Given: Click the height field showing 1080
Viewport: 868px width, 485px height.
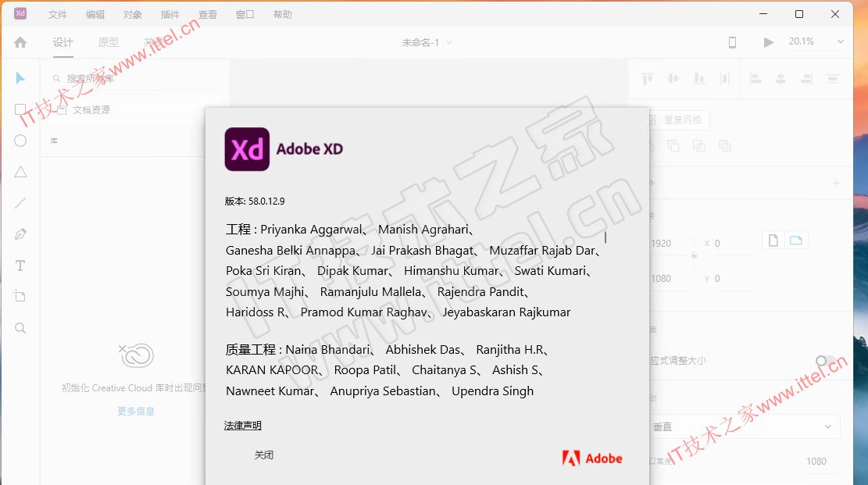Looking at the screenshot, I should (671, 279).
